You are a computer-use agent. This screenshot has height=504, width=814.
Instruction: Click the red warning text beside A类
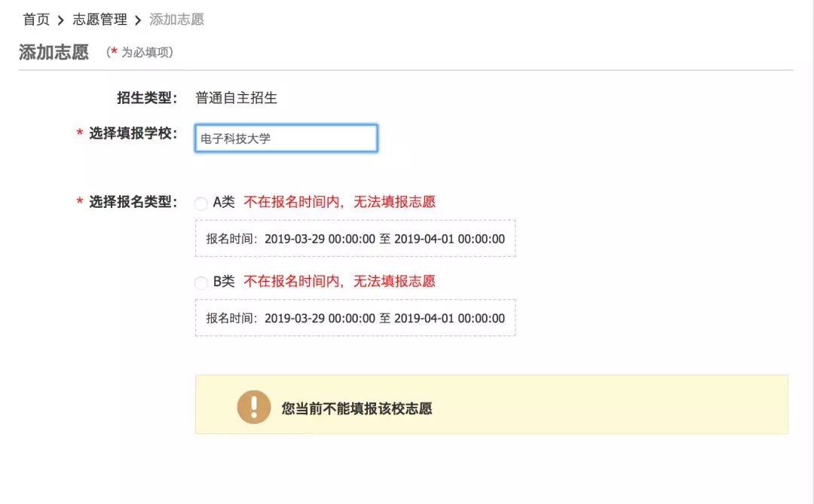point(339,202)
